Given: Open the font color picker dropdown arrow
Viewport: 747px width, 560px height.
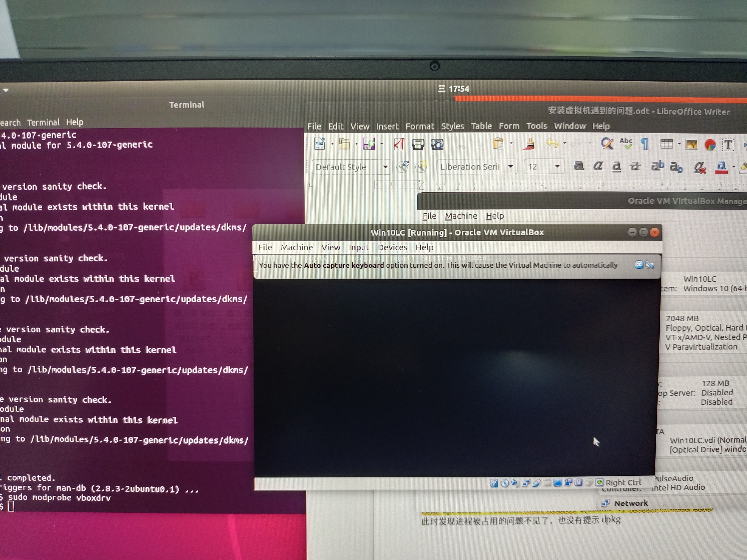Looking at the screenshot, I should 734,167.
